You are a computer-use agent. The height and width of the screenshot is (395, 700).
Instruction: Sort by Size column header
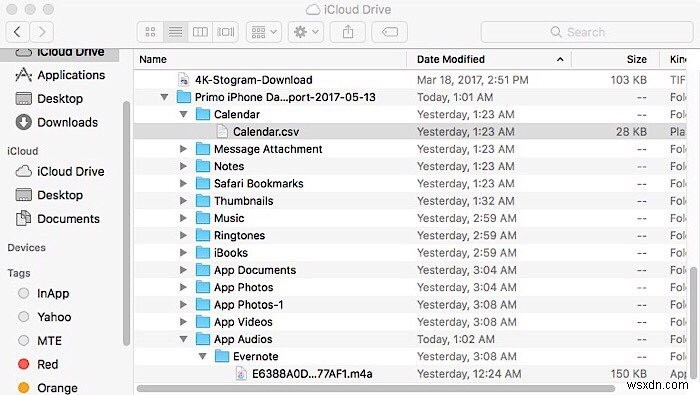click(637, 59)
